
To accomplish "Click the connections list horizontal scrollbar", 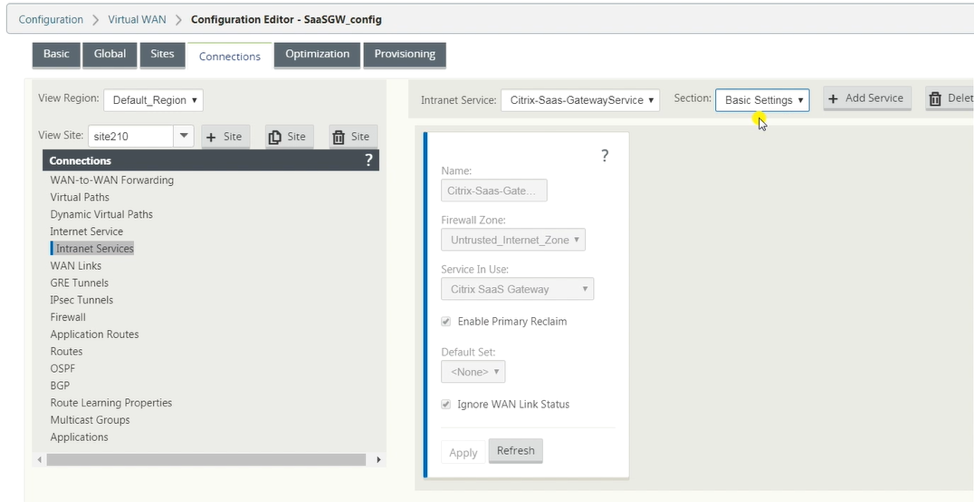I will (206, 460).
